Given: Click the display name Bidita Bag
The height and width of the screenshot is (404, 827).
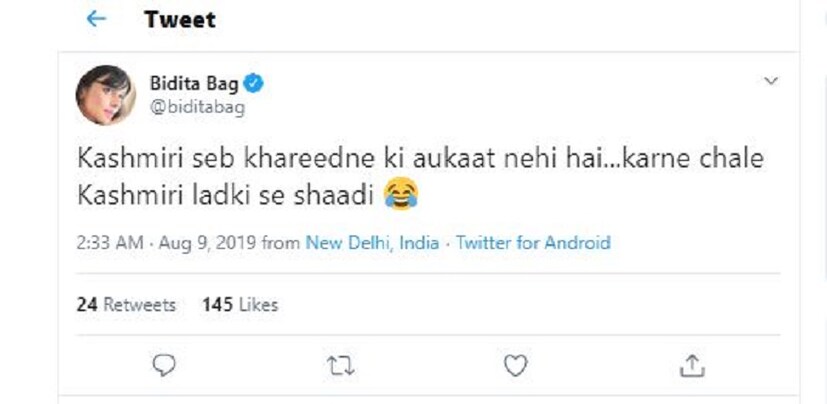Looking at the screenshot, I should click(x=194, y=83).
